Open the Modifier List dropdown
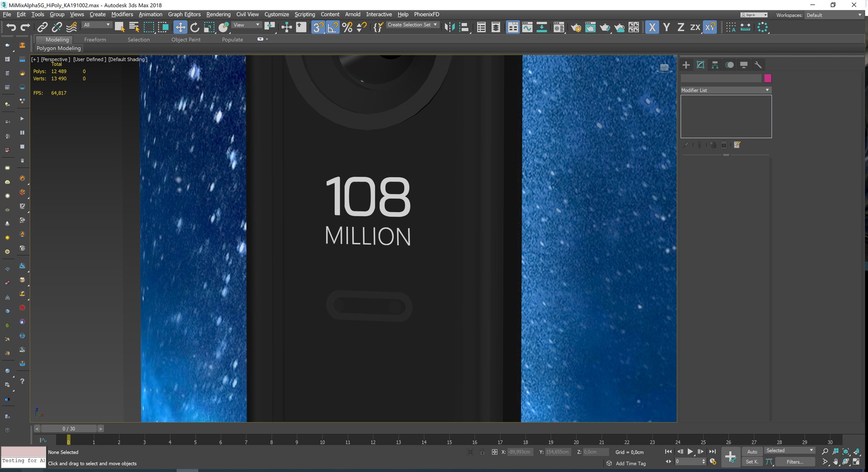Screen dimensions: 868x472 (726, 90)
